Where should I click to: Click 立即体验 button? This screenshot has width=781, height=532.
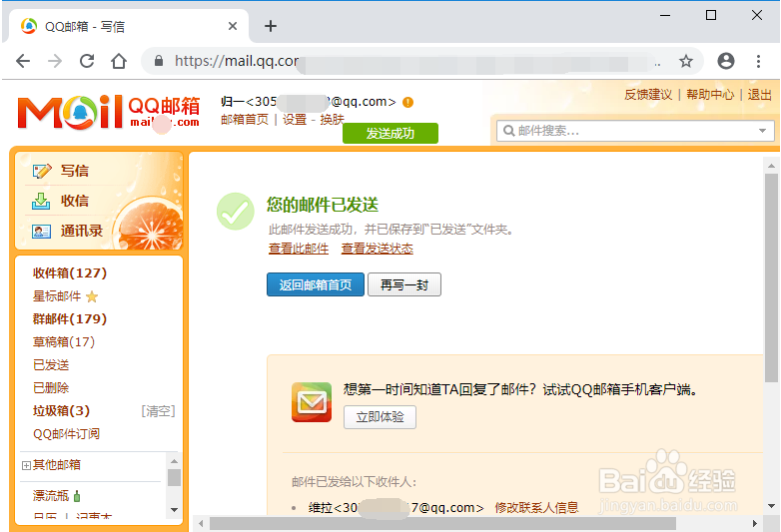click(380, 417)
